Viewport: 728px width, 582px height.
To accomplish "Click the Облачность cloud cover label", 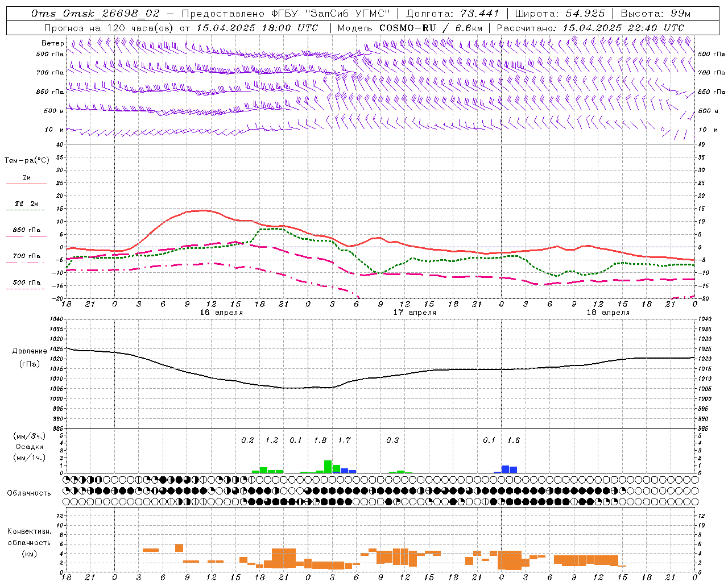I will (29, 493).
